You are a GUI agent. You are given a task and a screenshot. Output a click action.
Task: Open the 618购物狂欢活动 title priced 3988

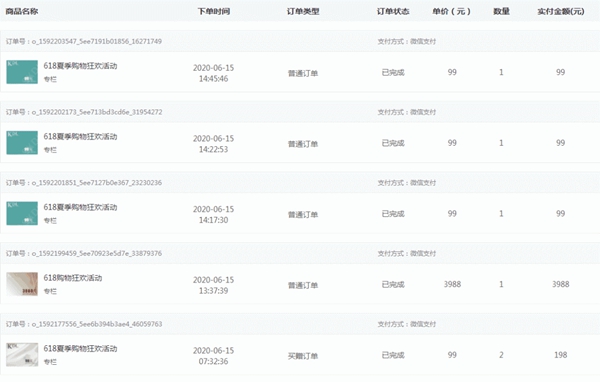coord(73,278)
